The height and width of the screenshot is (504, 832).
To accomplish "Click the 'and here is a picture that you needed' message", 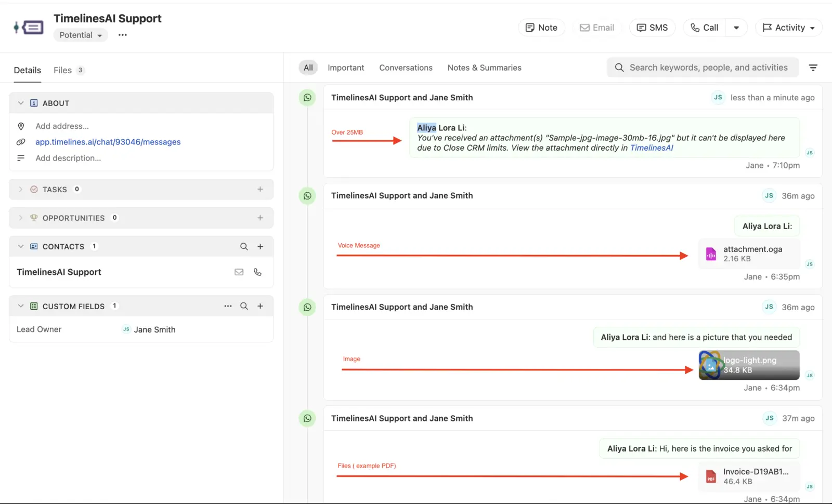I will point(696,337).
